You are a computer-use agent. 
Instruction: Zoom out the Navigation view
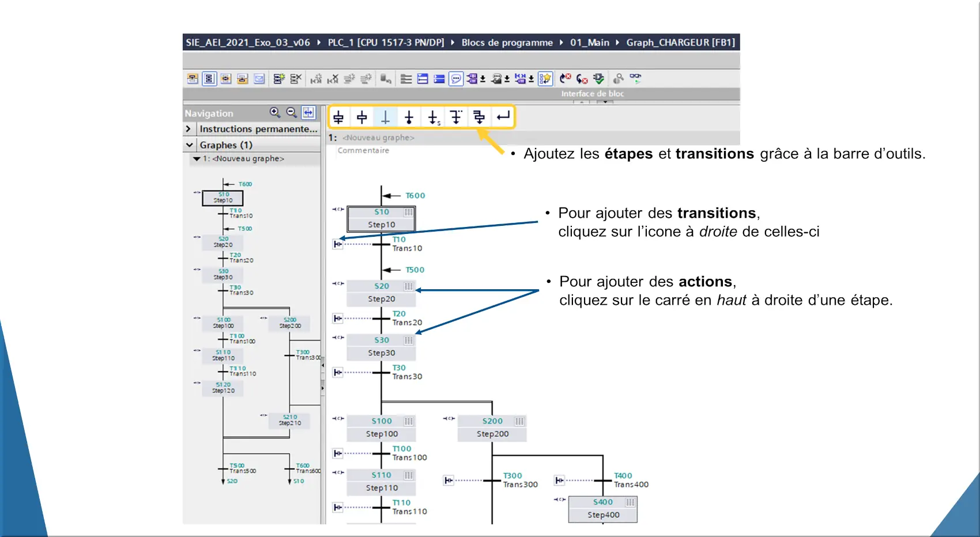[292, 112]
